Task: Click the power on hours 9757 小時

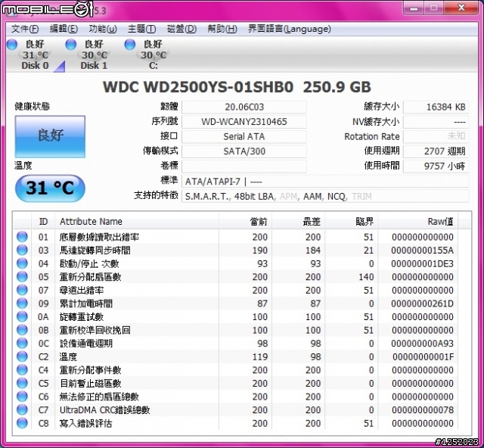Action: tap(436, 166)
